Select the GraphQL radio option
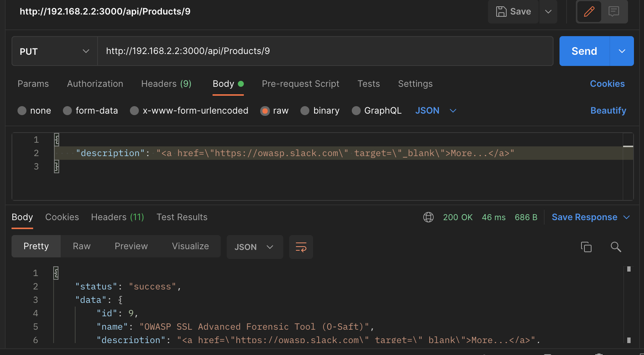This screenshot has width=644, height=355. [356, 111]
